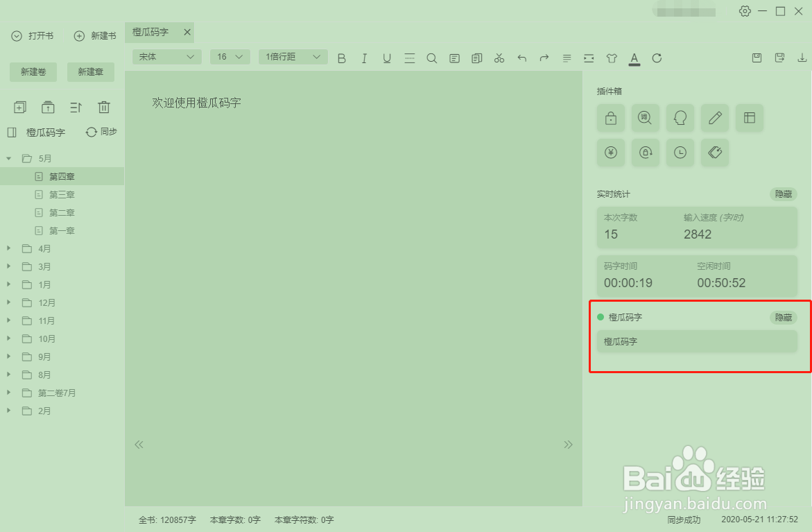The image size is (812, 532).
Task: Toggle underline formatting in the toolbar
Action: 387,58
